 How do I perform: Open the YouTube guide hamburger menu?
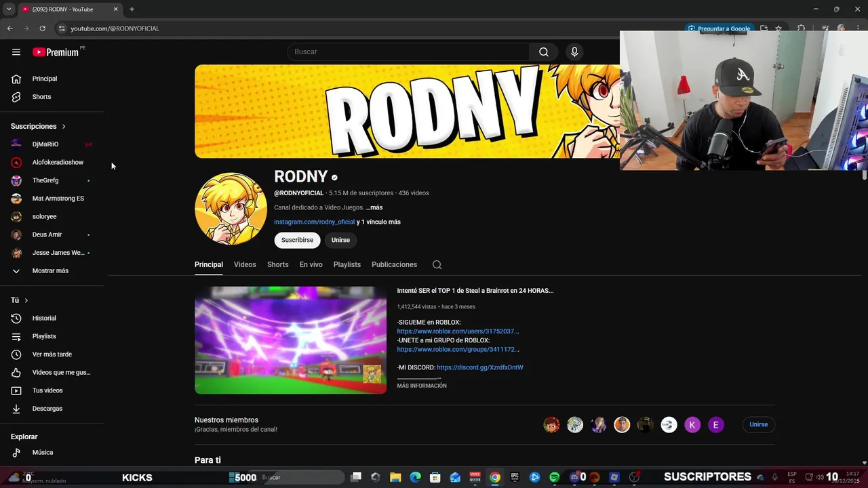16,52
